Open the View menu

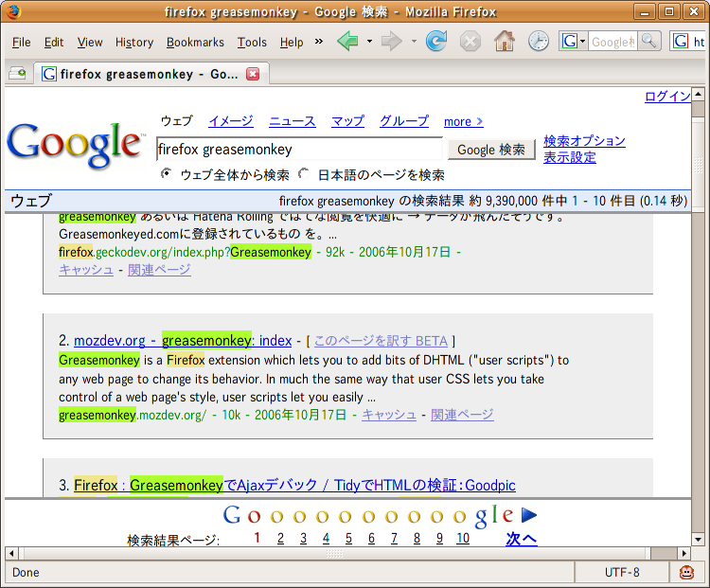[x=90, y=42]
